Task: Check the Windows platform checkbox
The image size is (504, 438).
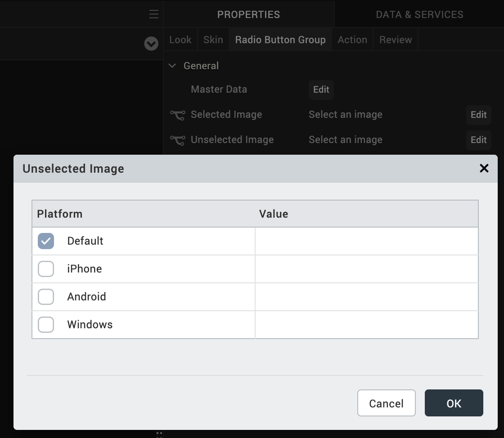Action: [x=46, y=325]
